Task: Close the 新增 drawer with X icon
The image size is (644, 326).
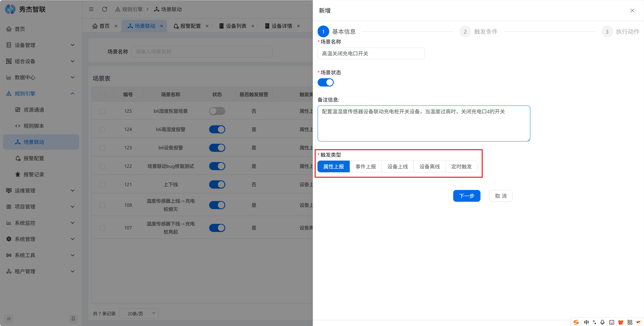Action: 632,10
